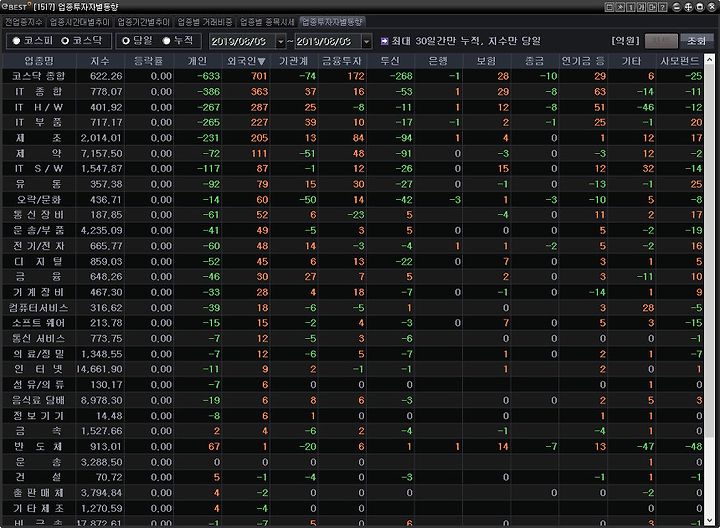Click the 조회 search button
The width and height of the screenshot is (720, 528).
[696, 41]
